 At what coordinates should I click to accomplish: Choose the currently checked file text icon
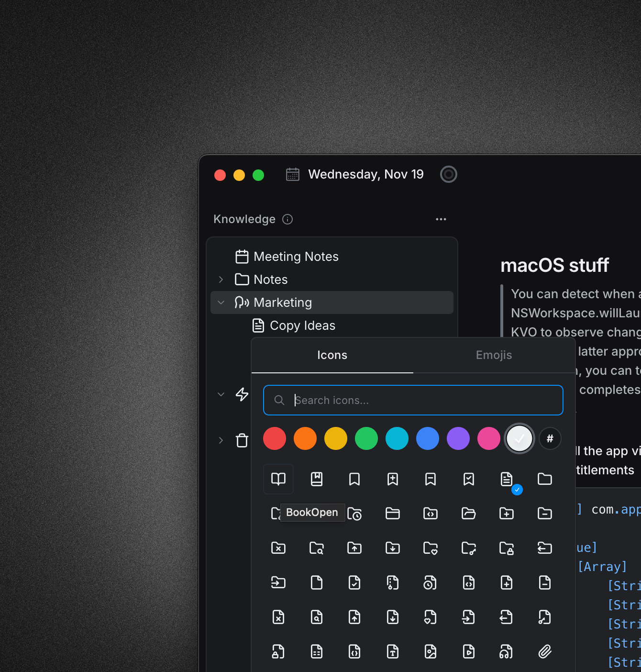(x=507, y=479)
